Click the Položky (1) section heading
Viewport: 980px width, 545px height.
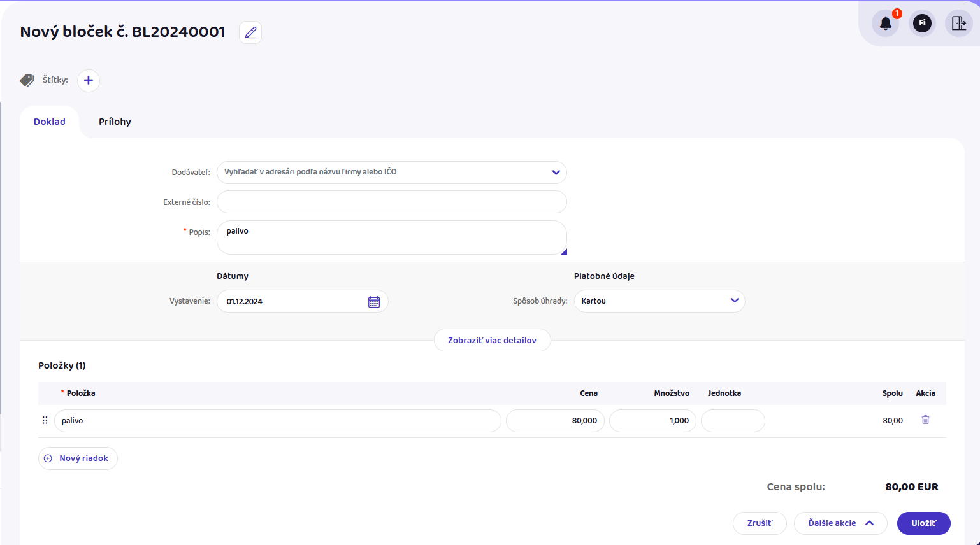coord(62,365)
